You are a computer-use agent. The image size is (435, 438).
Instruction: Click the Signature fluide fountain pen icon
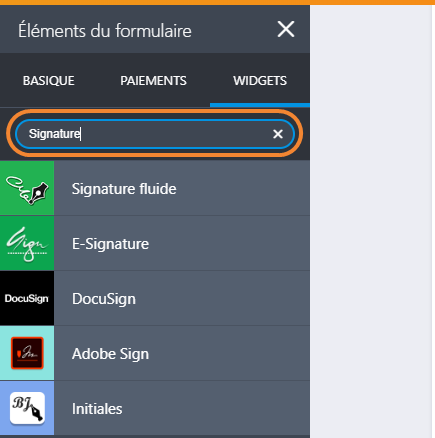27,188
